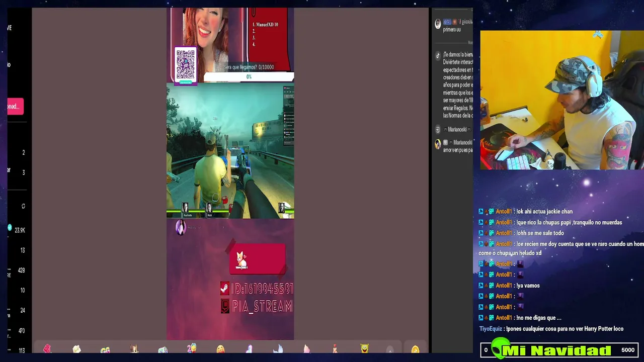Click the refresh icon in left sidebar
Screen dimensions: 644x362
pyautogui.click(x=23, y=206)
